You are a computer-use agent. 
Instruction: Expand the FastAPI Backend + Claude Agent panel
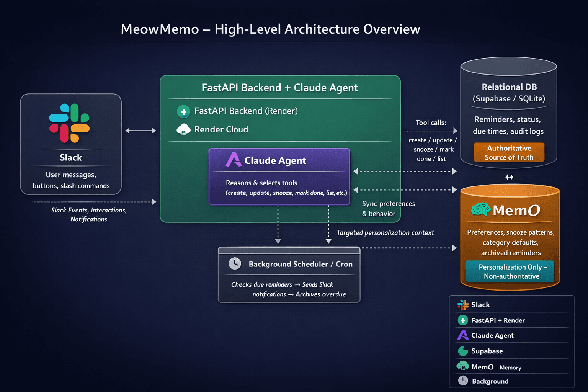coord(280,88)
